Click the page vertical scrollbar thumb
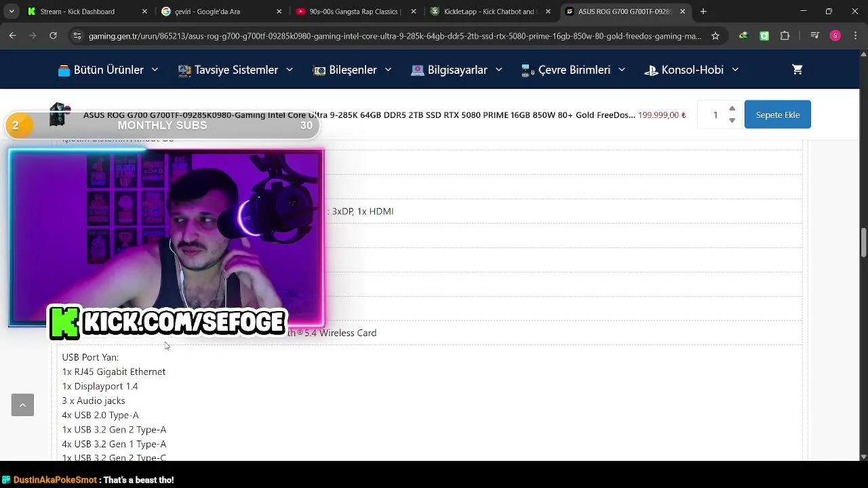 coord(863,243)
